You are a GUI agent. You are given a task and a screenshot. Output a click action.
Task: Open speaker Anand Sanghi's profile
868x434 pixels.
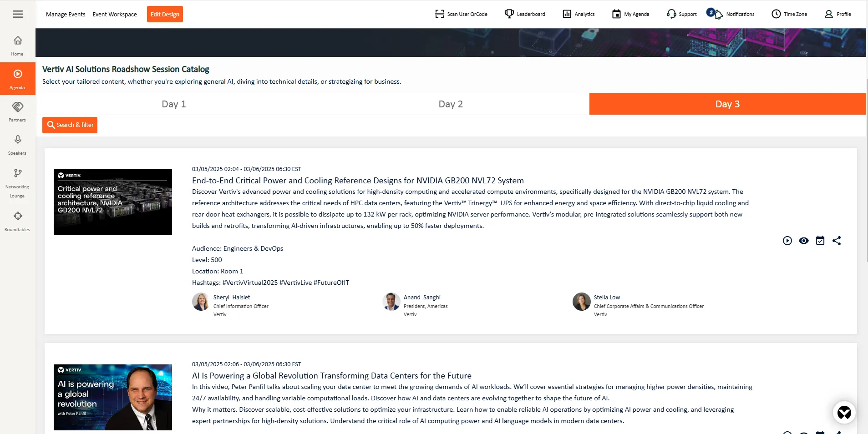pos(422,298)
